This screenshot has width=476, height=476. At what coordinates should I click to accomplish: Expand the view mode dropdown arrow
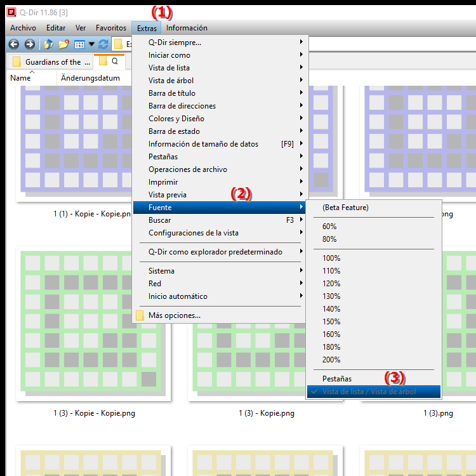click(91, 44)
